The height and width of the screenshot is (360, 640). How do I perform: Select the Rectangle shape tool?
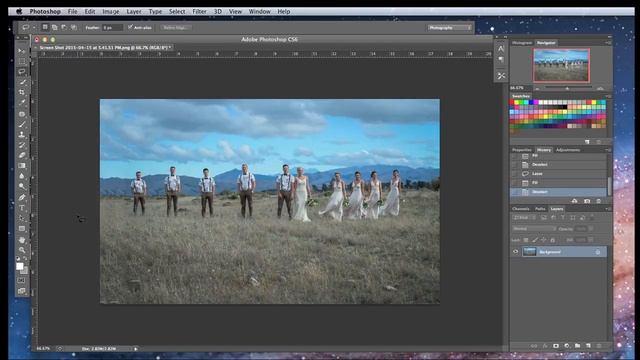coord(22,229)
